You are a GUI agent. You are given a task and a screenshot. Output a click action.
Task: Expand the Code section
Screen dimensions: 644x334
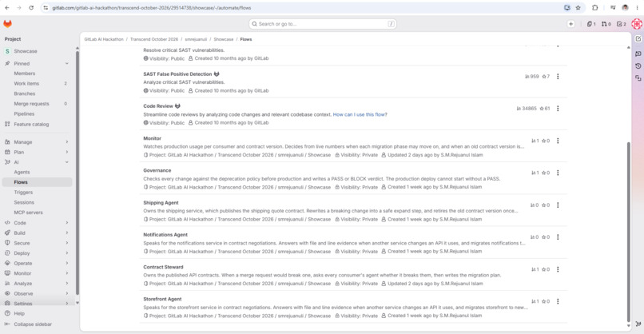(x=67, y=223)
